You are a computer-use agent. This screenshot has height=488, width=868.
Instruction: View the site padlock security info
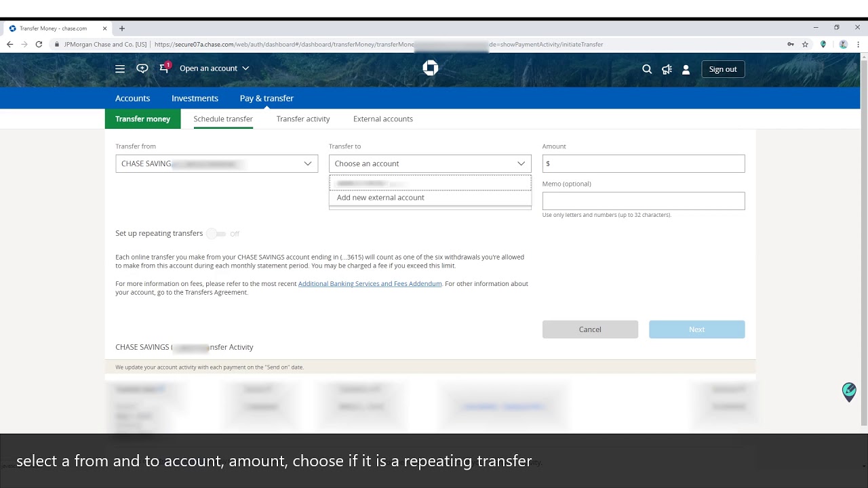coord(57,44)
